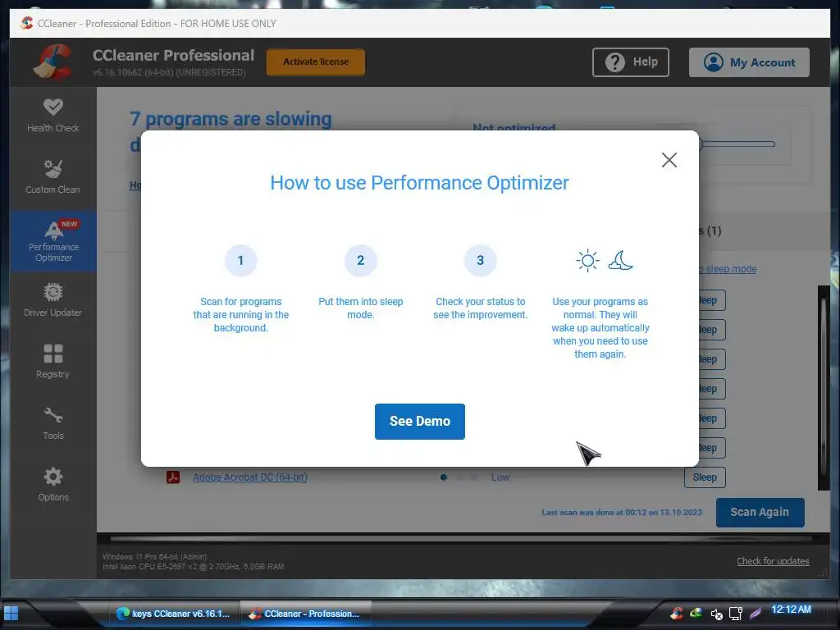Open the Tools section

click(53, 424)
